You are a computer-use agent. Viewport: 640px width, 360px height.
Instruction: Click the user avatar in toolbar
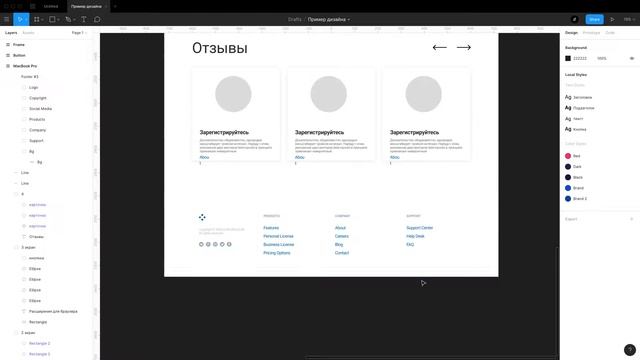574,19
